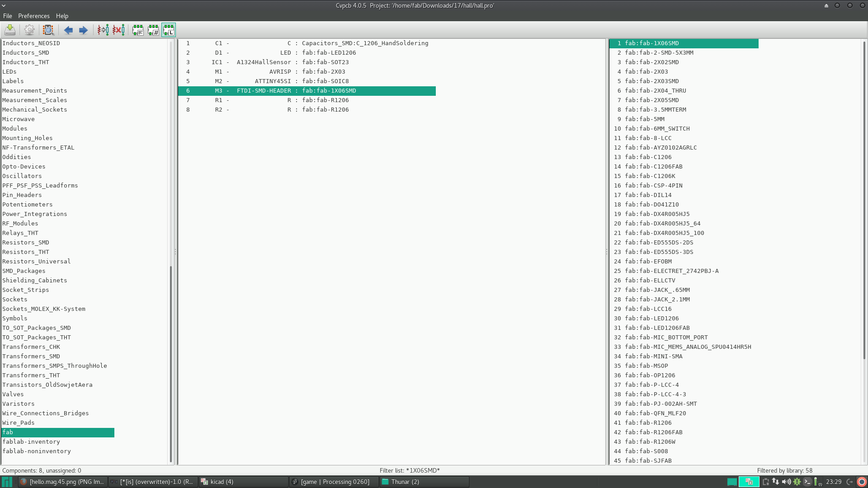
Task: Click the save footprint association icon
Action: tap(10, 30)
